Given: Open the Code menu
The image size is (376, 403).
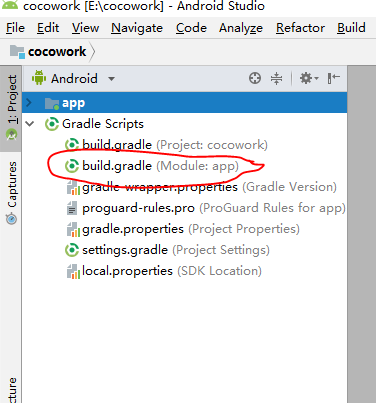Looking at the screenshot, I should coord(191,28).
